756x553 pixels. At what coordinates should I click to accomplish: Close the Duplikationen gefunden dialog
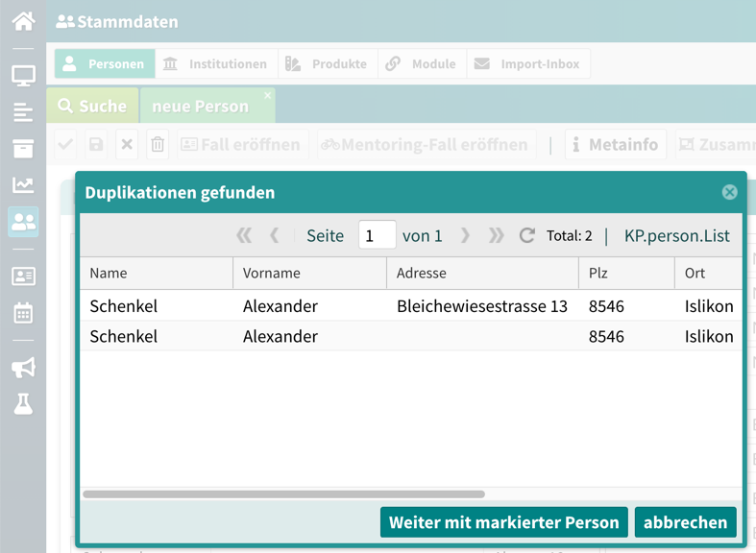coord(729,192)
